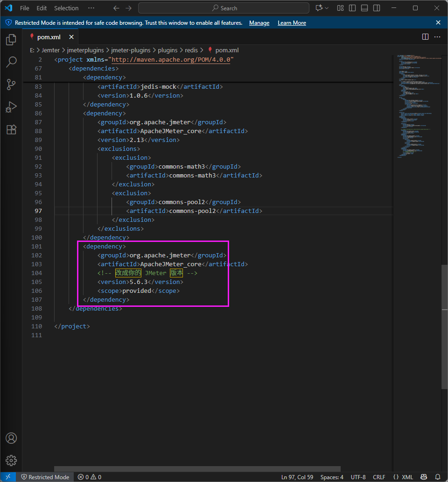Click the horizontal scrollbar thumb

pos(197,469)
